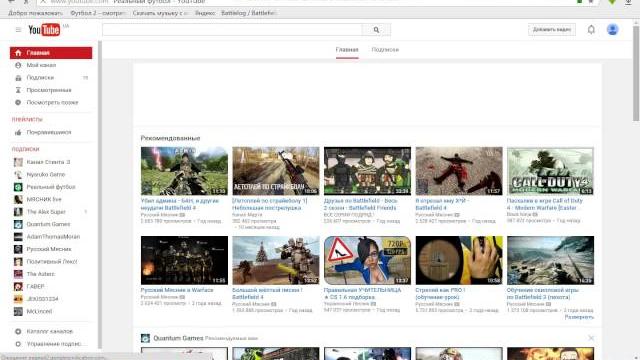Switch to the Подписки tab
640x360 pixels.
point(385,50)
